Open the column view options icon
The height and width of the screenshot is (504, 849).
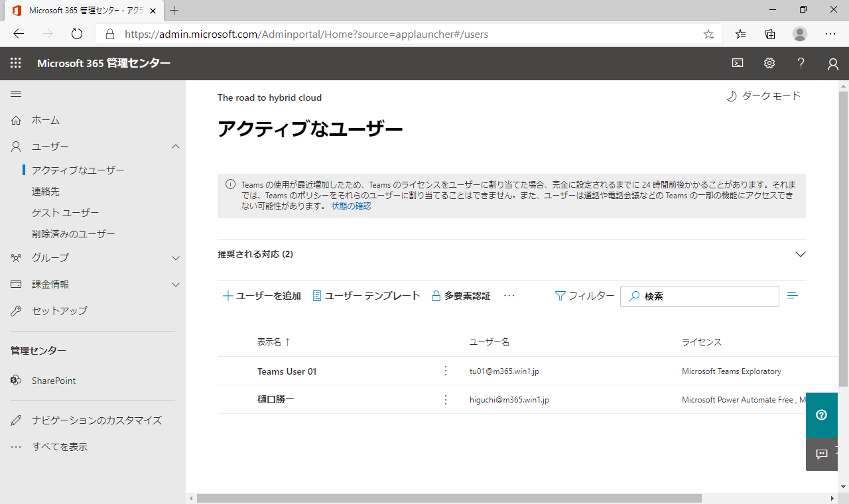tap(792, 296)
